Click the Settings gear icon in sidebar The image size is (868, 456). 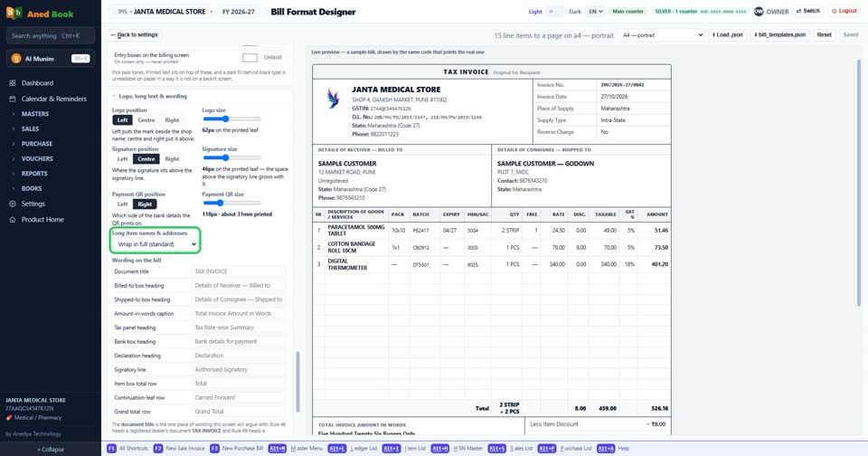[12, 204]
